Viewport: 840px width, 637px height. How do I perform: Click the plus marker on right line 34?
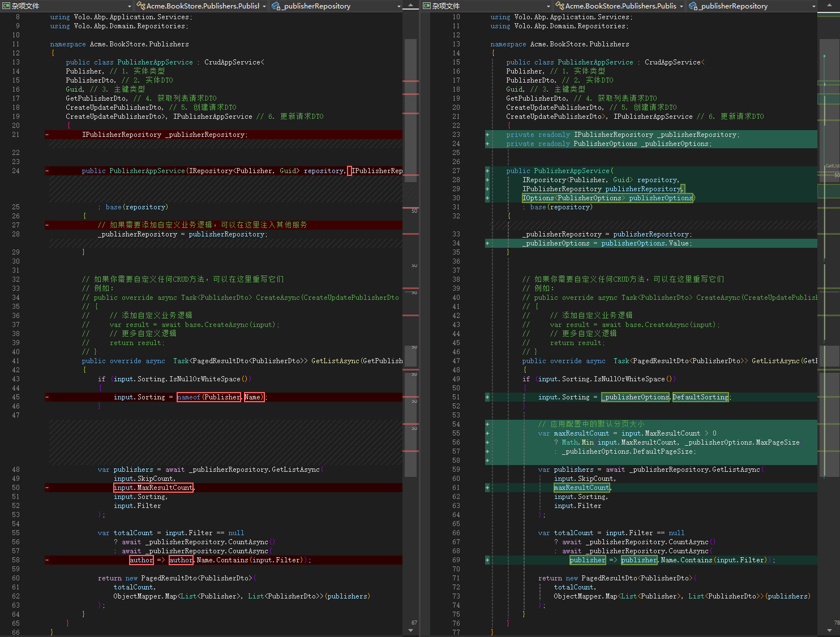(x=487, y=243)
